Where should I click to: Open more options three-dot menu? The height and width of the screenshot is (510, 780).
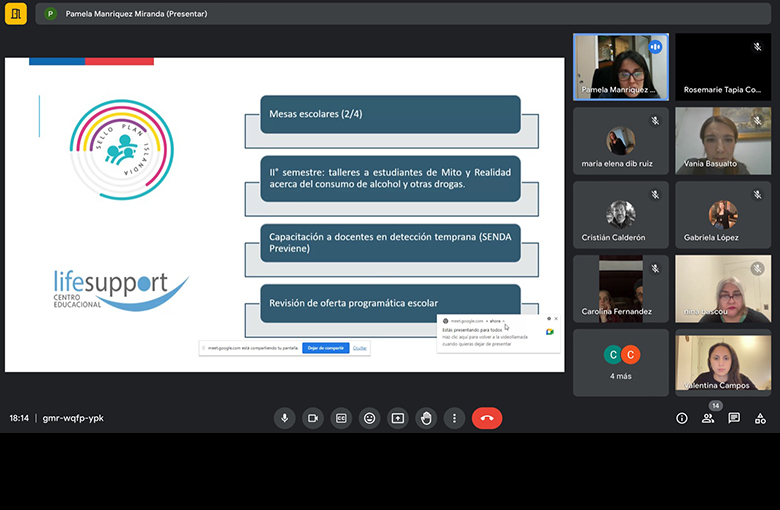[x=454, y=418]
